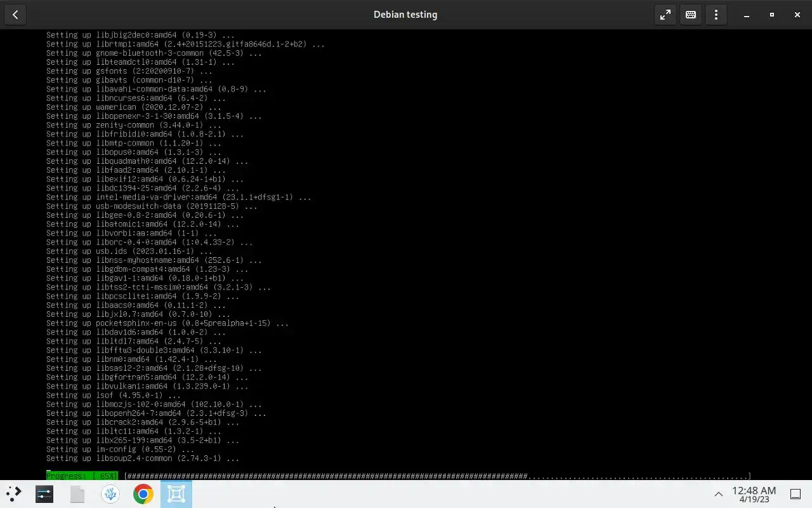The height and width of the screenshot is (508, 812).
Task: Click the line Setting up libmozjs-102-0:amd64
Action: [x=154, y=404]
